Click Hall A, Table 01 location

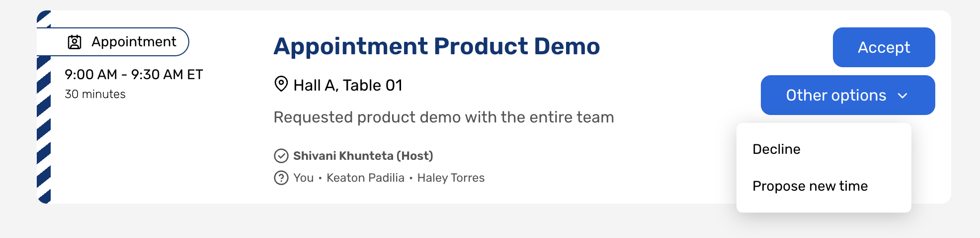347,86
